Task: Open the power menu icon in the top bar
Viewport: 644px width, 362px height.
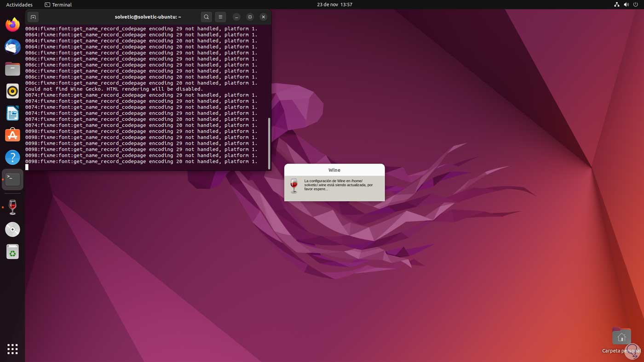Action: 636,5
